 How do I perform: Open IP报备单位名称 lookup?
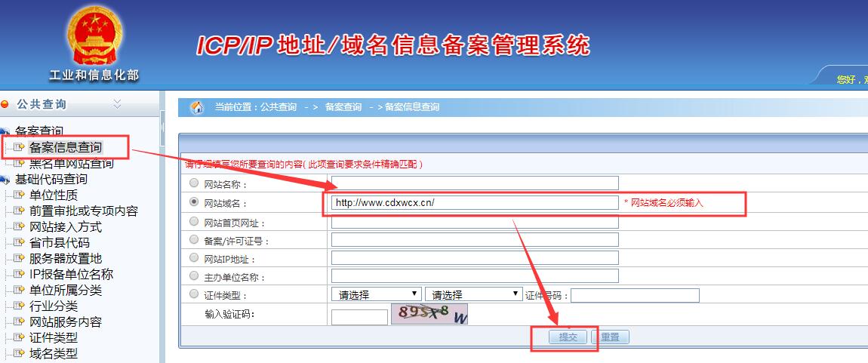[72, 275]
